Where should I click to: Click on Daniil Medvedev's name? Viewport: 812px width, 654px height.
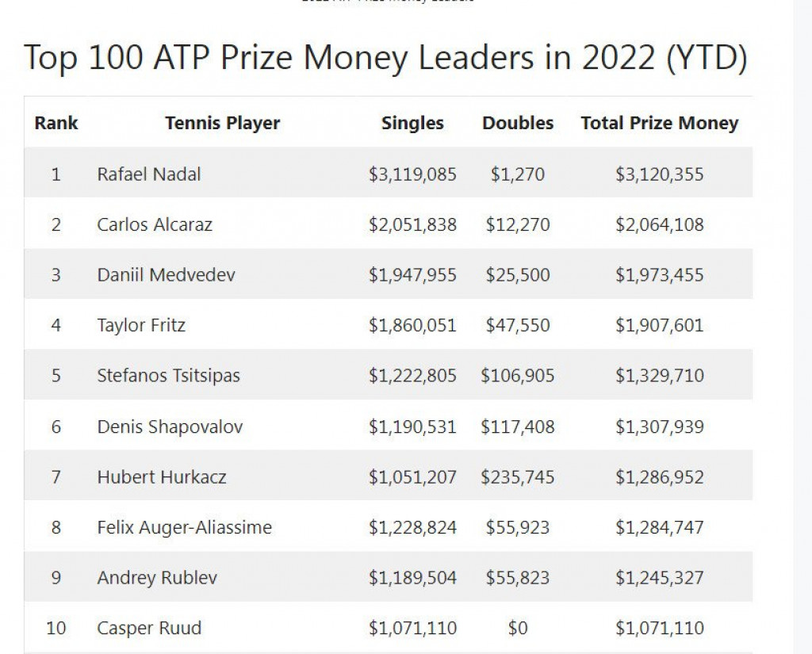pyautogui.click(x=166, y=274)
